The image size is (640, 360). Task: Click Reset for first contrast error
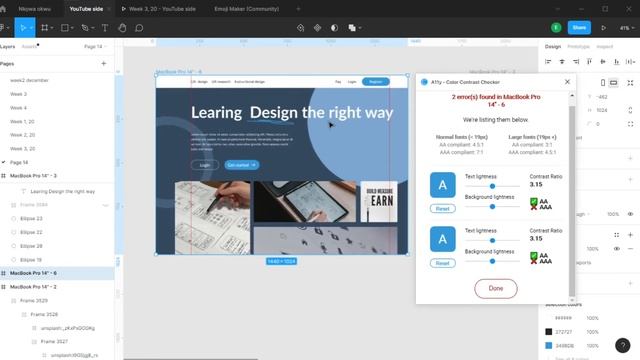(442, 209)
